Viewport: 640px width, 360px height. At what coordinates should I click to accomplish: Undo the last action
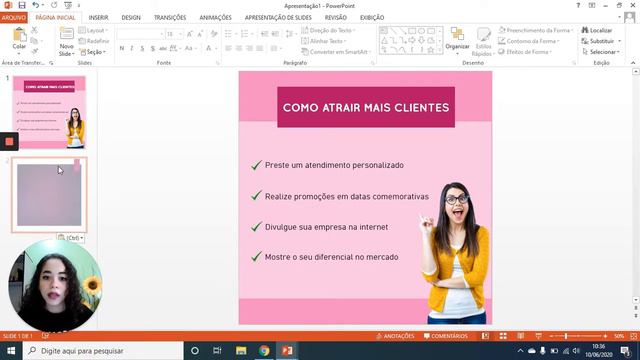[x=36, y=5]
